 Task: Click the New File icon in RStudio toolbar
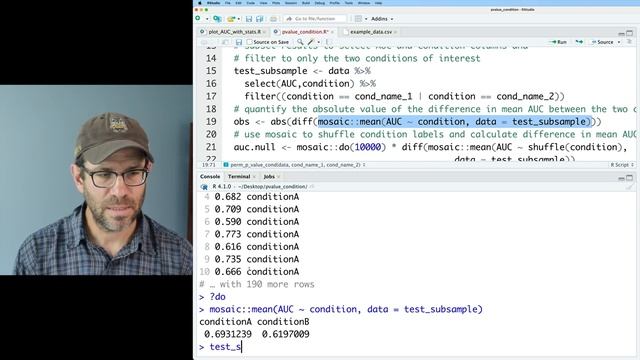coord(198,18)
